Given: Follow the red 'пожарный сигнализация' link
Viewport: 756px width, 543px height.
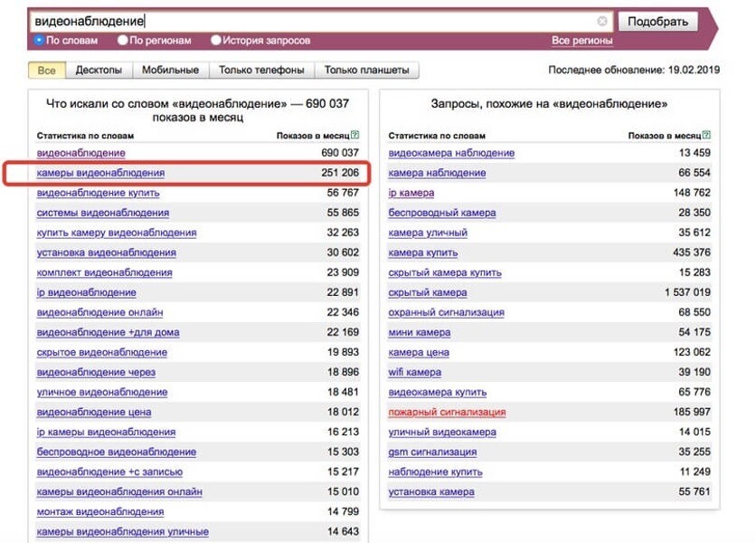Looking at the screenshot, I should (x=448, y=412).
